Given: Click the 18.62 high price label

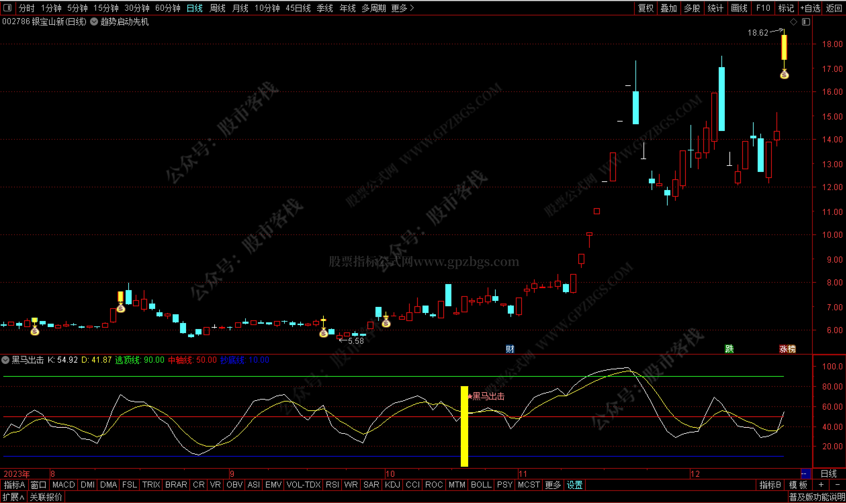Looking at the screenshot, I should [758, 33].
